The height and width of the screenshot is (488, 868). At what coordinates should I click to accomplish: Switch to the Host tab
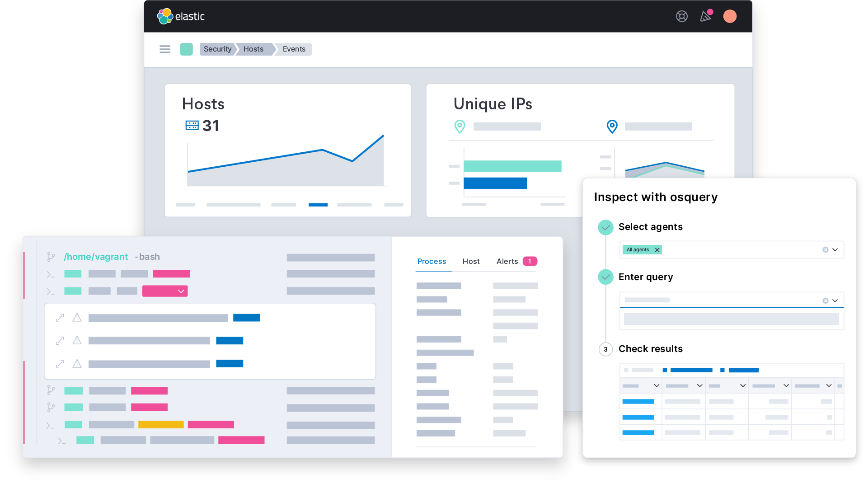tap(472, 261)
